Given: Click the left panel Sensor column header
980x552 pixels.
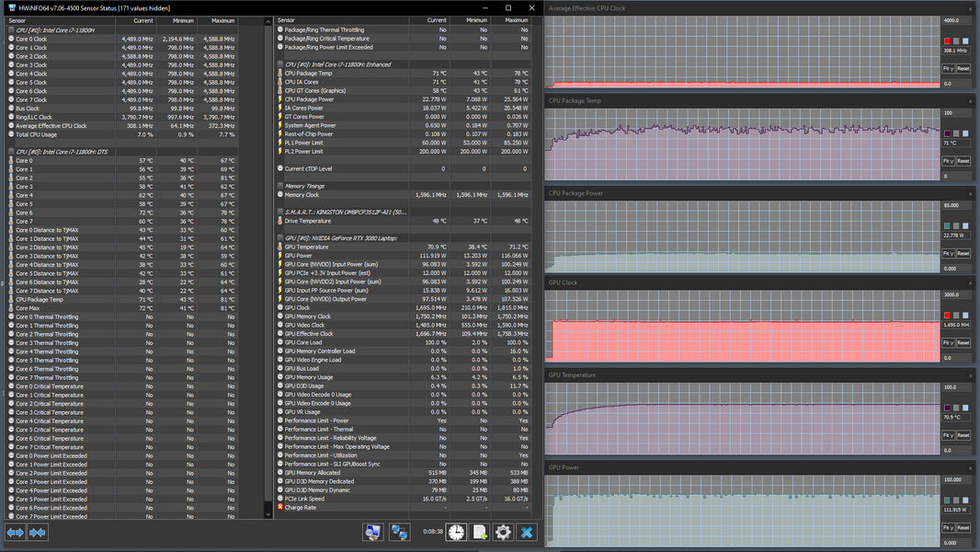Looking at the screenshot, I should coord(60,20).
